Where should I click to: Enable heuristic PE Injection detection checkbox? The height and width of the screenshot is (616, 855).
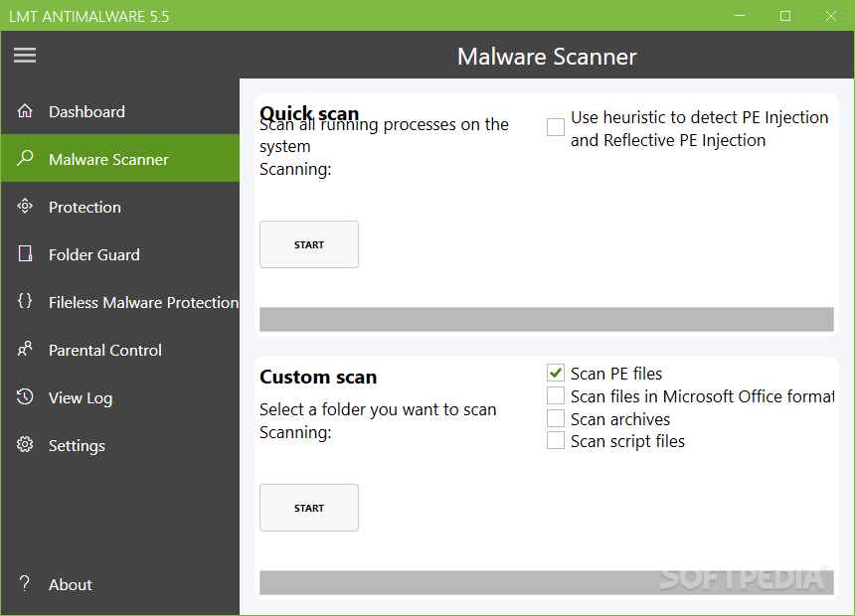pyautogui.click(x=556, y=127)
